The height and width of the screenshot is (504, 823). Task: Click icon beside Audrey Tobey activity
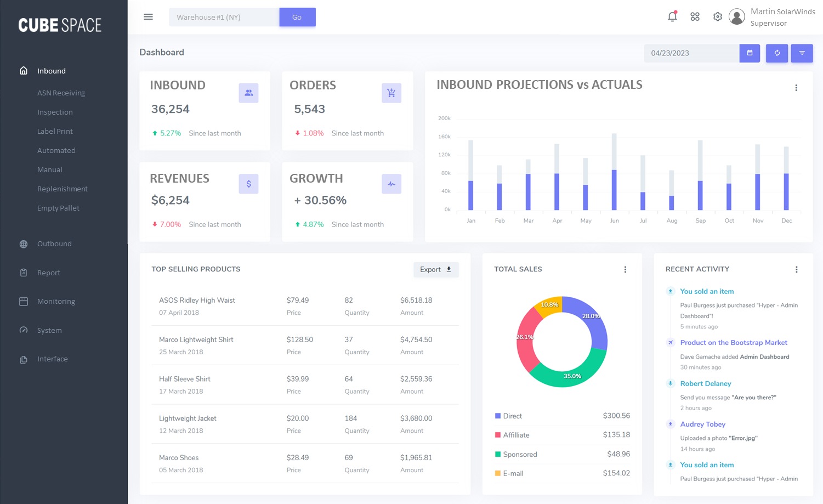pos(670,424)
